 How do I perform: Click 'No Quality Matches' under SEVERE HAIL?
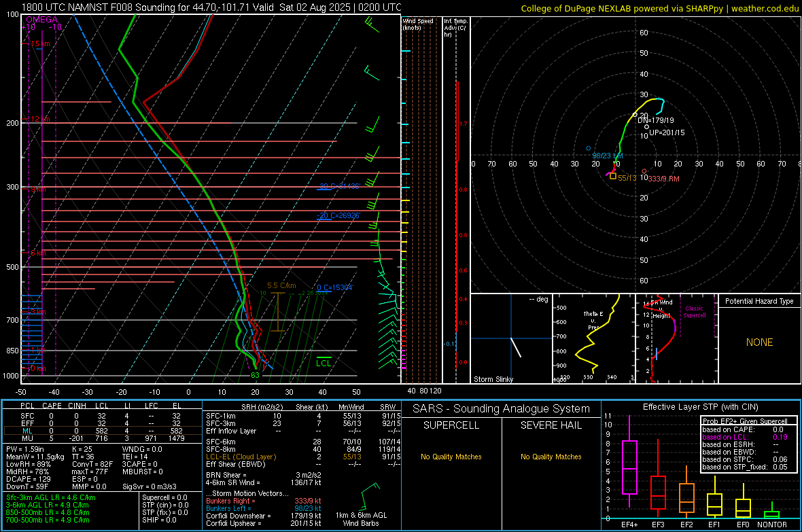[x=551, y=457]
